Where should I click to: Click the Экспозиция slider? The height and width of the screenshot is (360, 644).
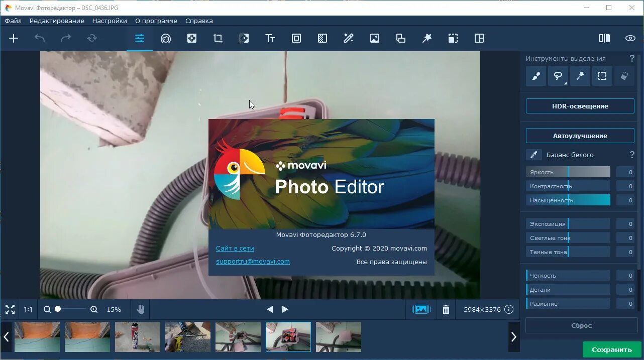pyautogui.click(x=568, y=224)
